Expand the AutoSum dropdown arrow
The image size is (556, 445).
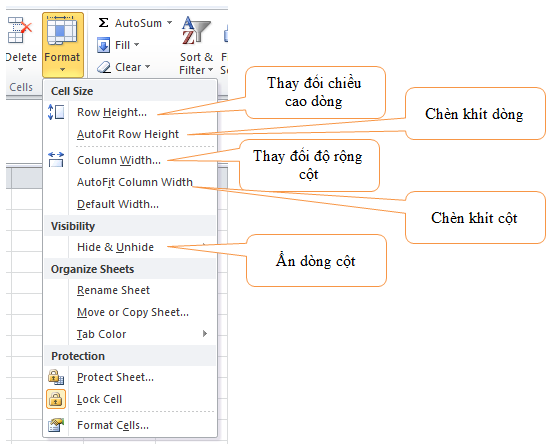[x=169, y=23]
